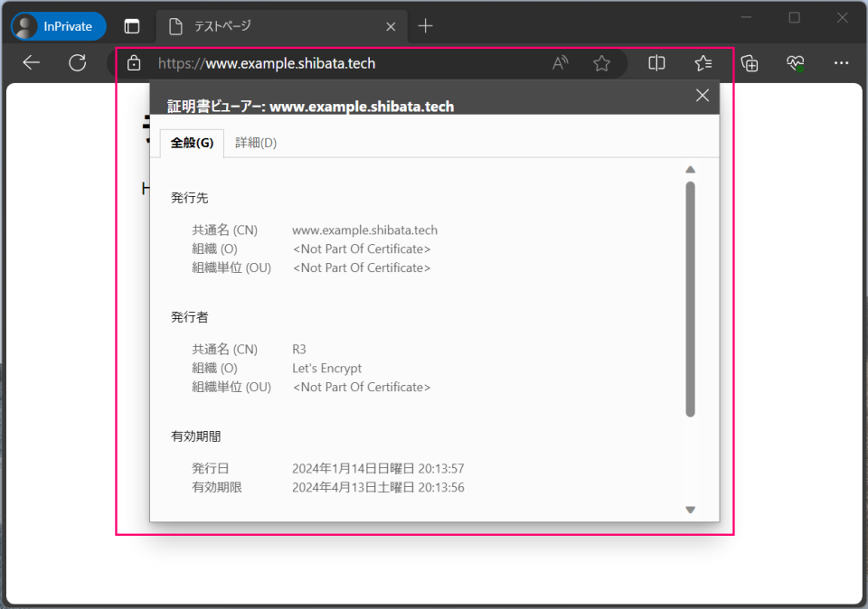Open the Favorites hub

tap(703, 62)
